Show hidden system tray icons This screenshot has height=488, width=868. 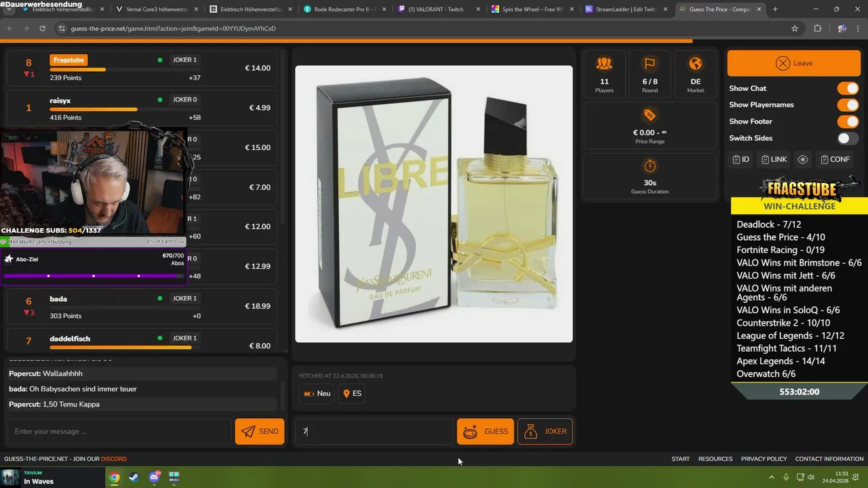(771, 477)
